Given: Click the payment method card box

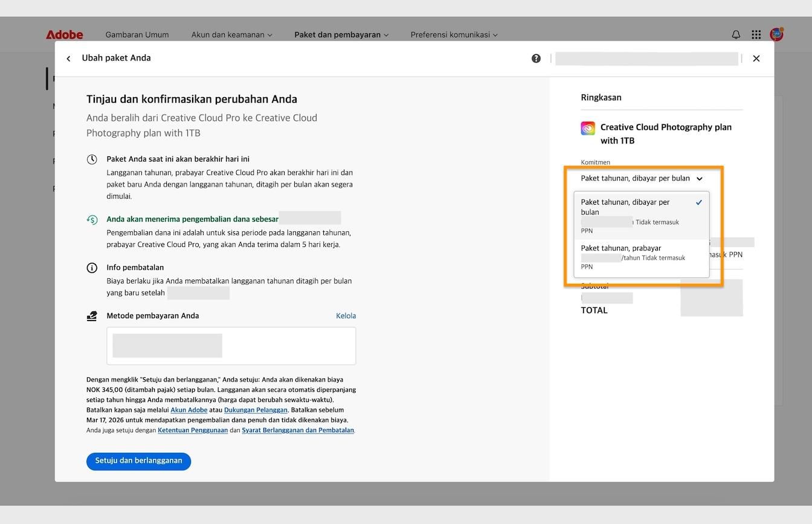Looking at the screenshot, I should (231, 346).
